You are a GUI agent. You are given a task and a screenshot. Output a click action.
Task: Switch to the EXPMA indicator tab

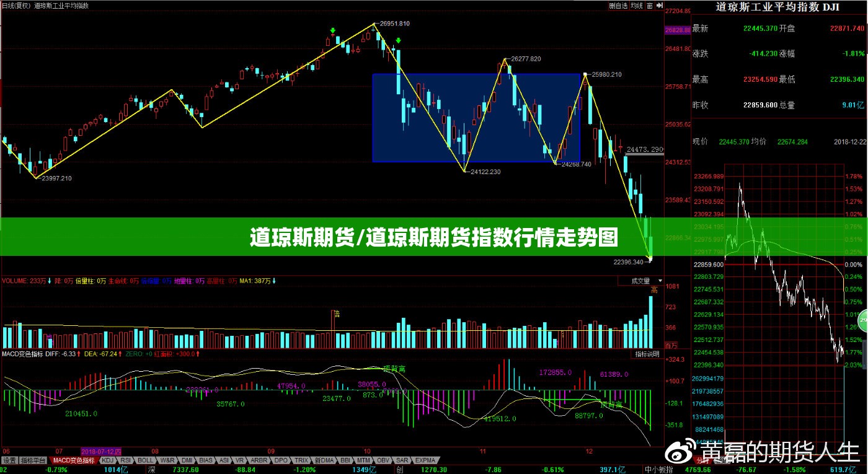pos(425,460)
